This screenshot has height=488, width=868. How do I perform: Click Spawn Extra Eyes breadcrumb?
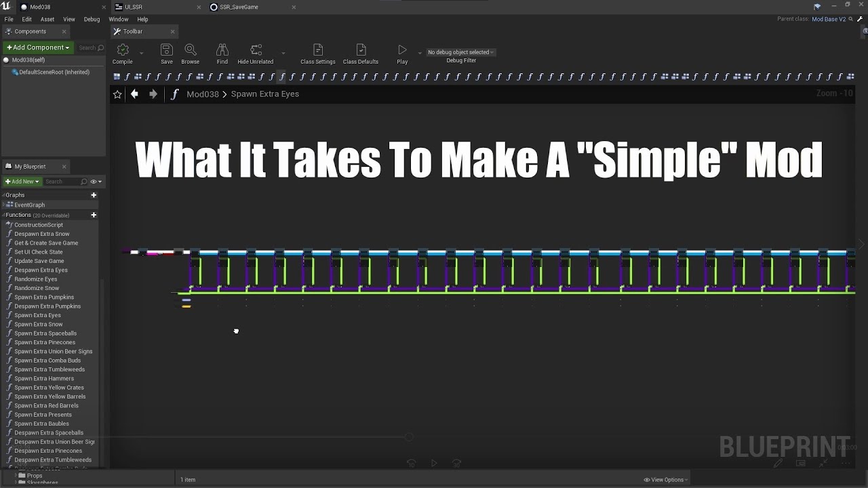point(265,94)
